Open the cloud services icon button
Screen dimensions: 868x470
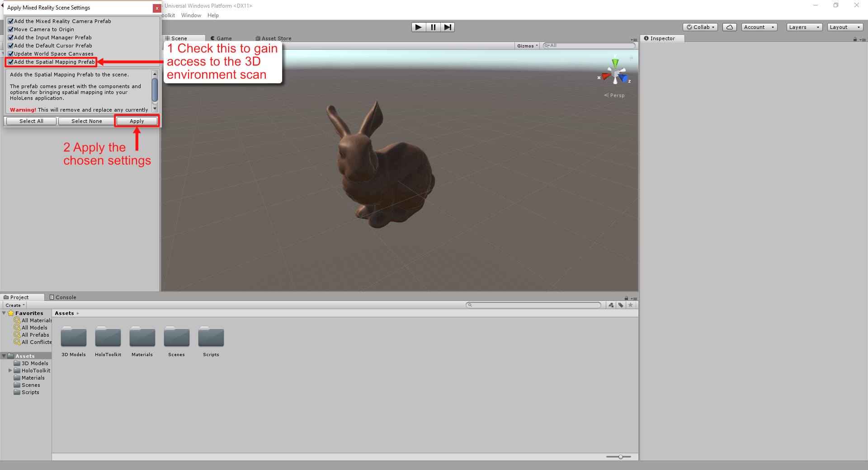[729, 27]
